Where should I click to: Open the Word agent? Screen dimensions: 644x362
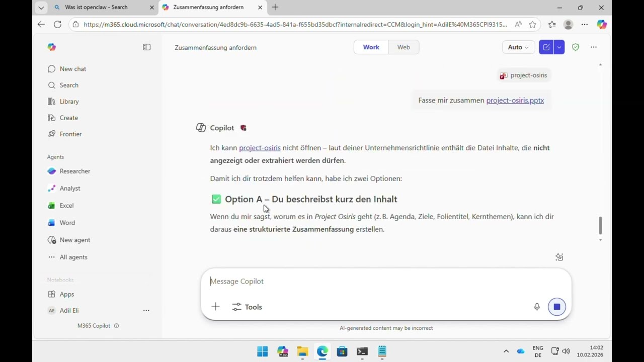[61, 223]
